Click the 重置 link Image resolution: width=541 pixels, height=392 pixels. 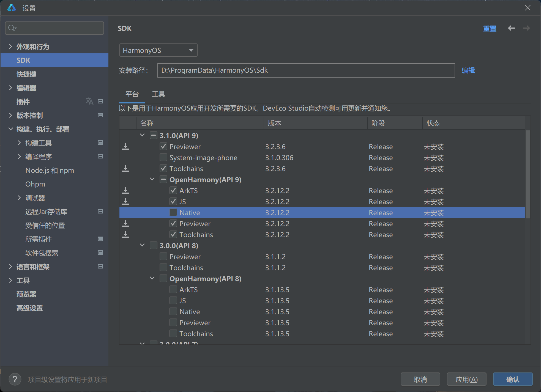[490, 28]
